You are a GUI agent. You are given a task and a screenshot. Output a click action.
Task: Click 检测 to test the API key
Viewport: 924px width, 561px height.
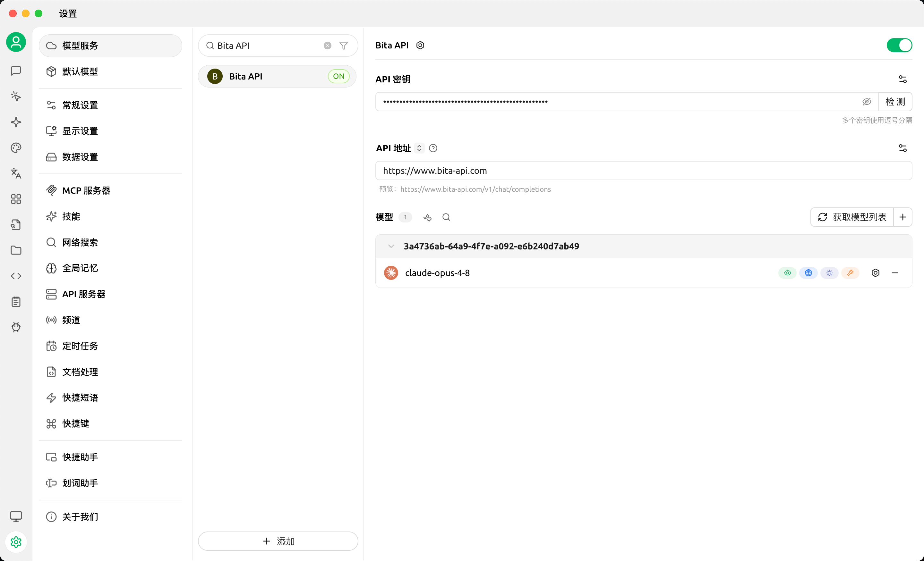tap(895, 102)
